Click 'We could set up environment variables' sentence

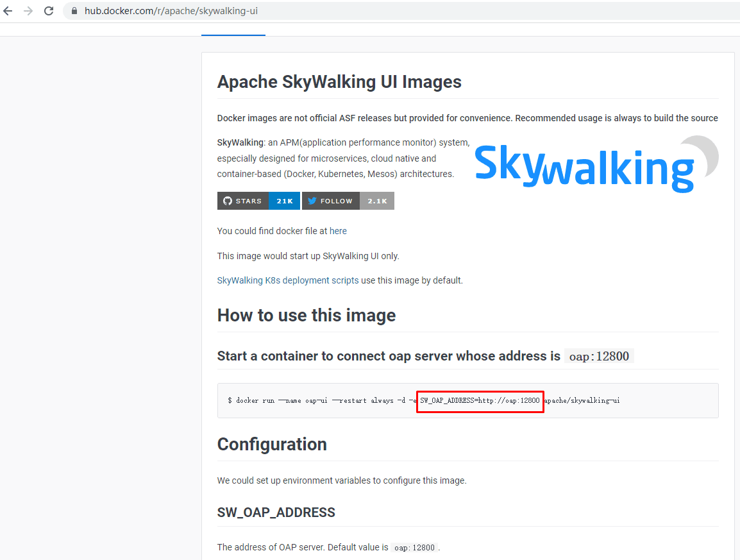point(342,480)
